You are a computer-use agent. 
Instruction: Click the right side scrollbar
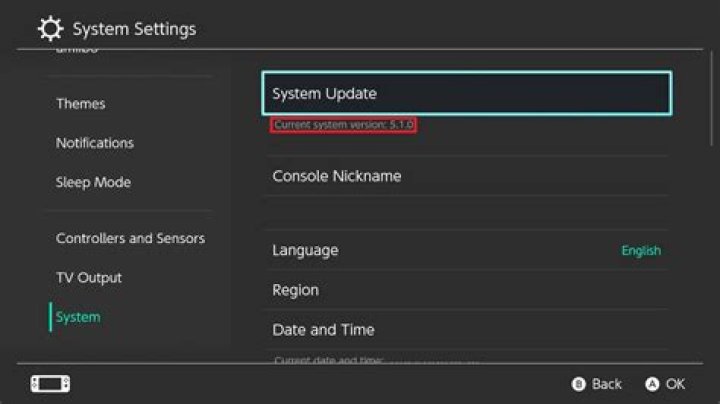click(712, 99)
